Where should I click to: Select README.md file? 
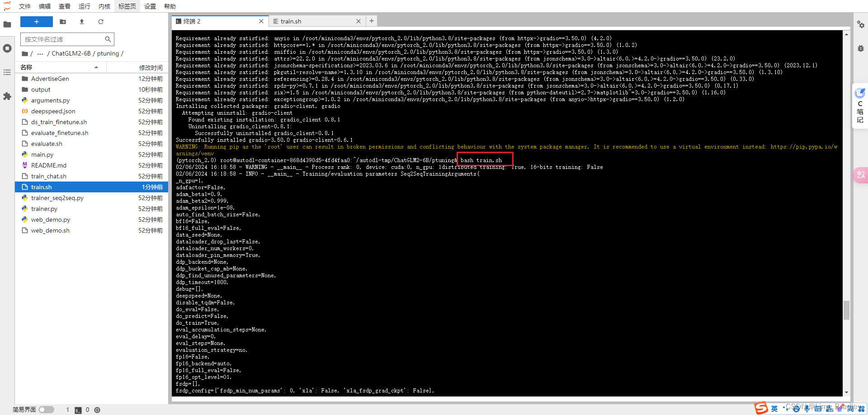click(92, 165)
